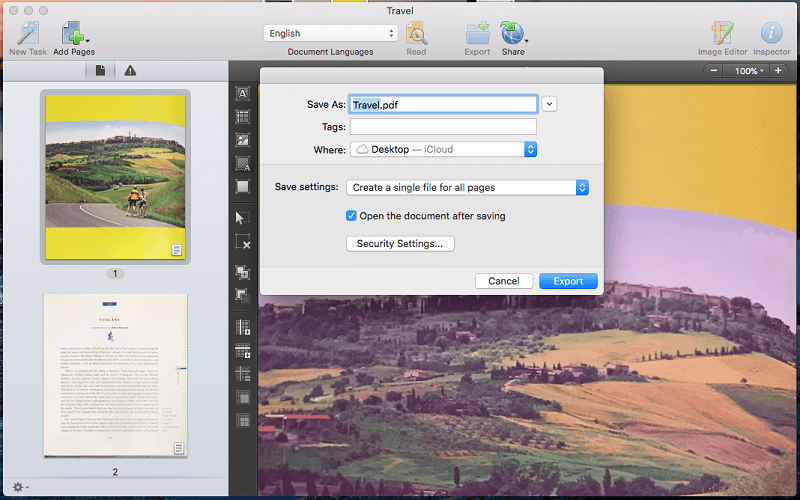Show the pages view icon in sidebar header
The height and width of the screenshot is (500, 800).
coord(100,70)
